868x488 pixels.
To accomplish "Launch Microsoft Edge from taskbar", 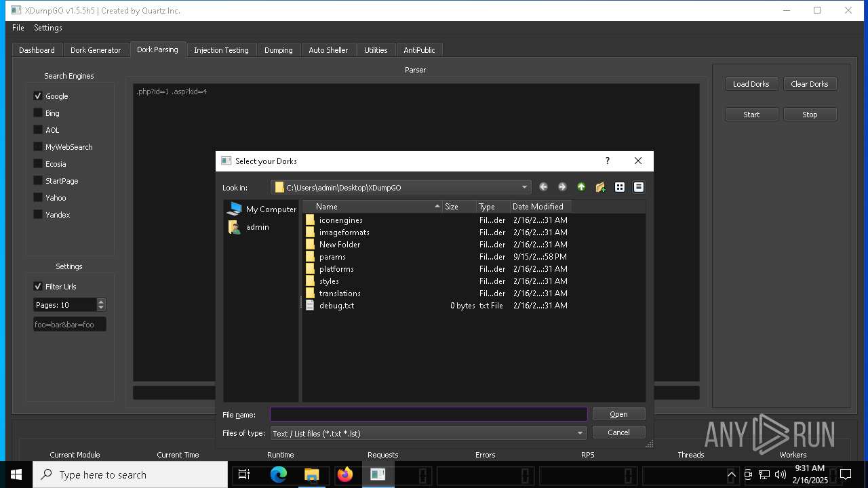I will tap(278, 474).
